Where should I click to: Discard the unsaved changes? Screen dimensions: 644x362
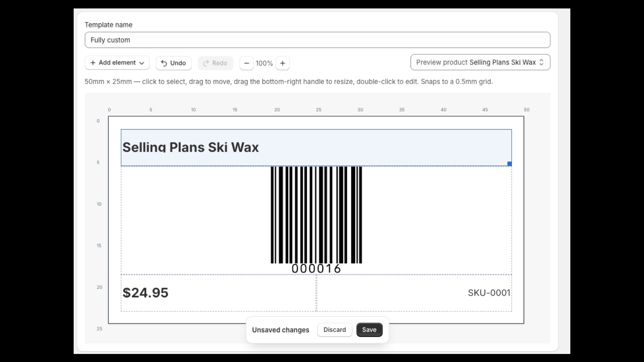point(334,330)
